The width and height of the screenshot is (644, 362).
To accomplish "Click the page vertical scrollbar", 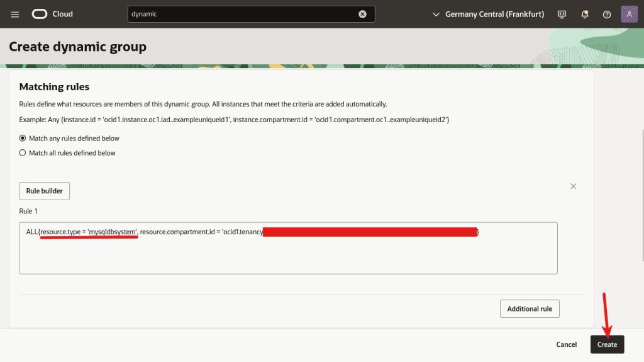I will 641,189.
